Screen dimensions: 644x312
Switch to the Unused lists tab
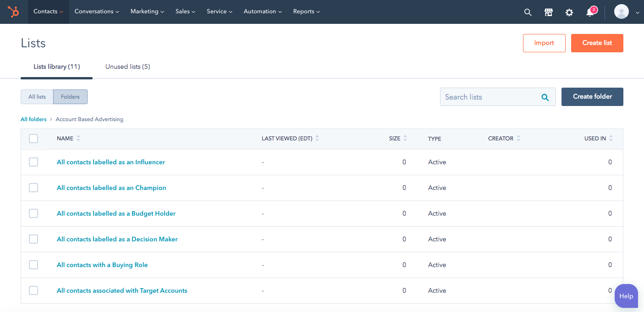pyautogui.click(x=127, y=67)
